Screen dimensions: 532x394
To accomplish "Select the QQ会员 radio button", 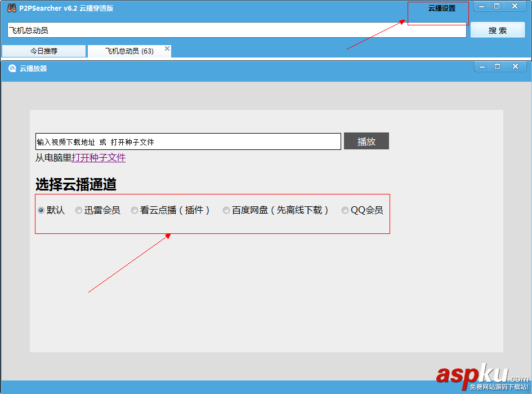I will [345, 210].
